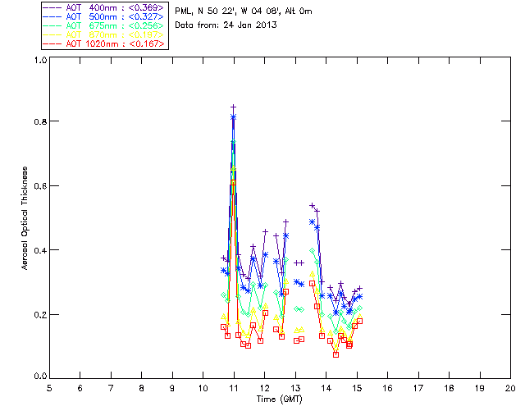Viewport: 525px width, 420px height.
Task: Click the 0.2 y-axis tick label
Action: [x=40, y=315]
